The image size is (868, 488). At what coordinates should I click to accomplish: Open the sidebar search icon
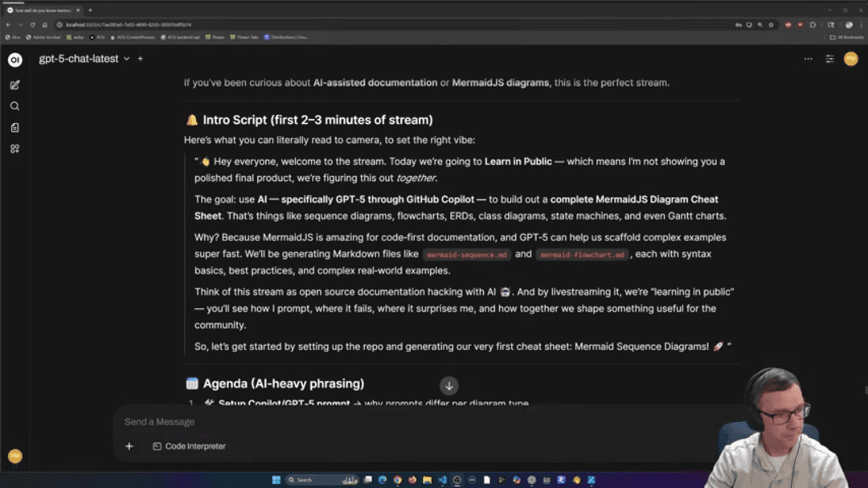tap(14, 106)
